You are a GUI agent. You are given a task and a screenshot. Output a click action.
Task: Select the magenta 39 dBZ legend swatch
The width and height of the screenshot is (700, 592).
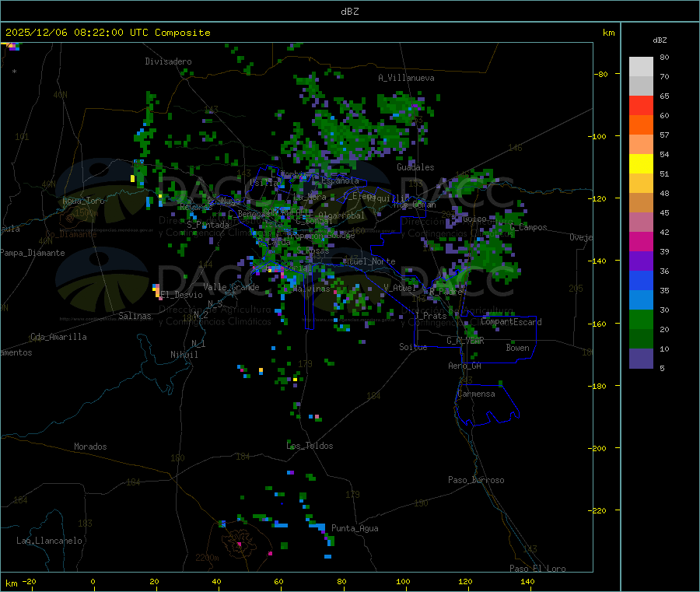pos(641,241)
